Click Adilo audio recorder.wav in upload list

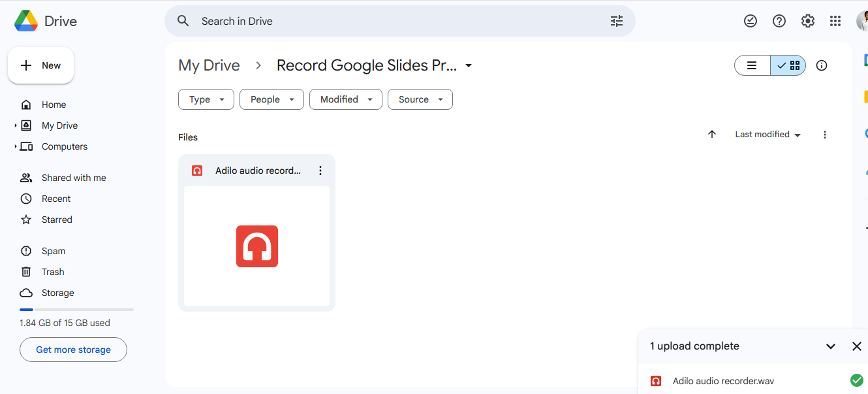723,381
